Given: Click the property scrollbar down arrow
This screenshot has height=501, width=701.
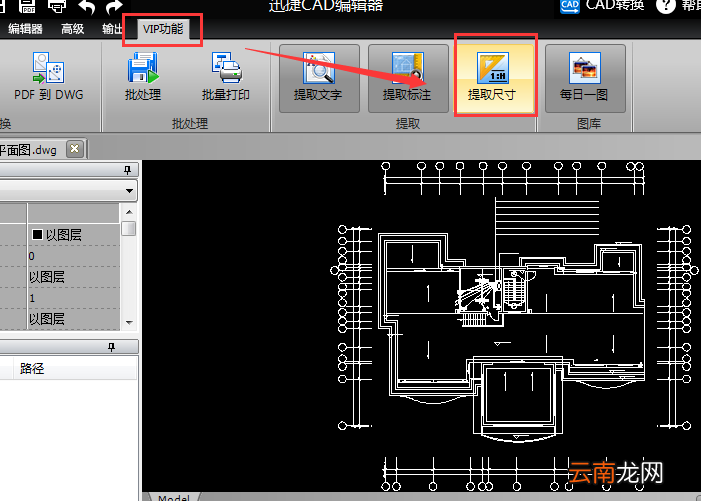Looking at the screenshot, I should click(x=129, y=322).
